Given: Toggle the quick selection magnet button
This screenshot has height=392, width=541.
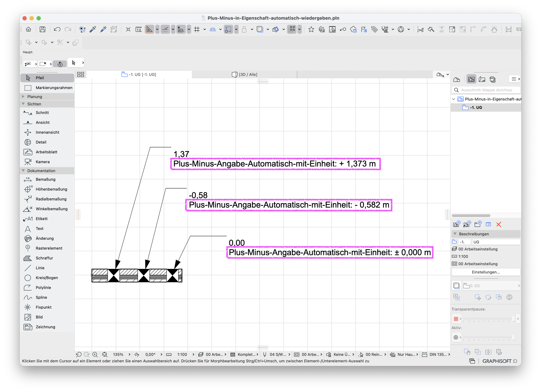Looking at the screenshot, I should tap(60, 64).
